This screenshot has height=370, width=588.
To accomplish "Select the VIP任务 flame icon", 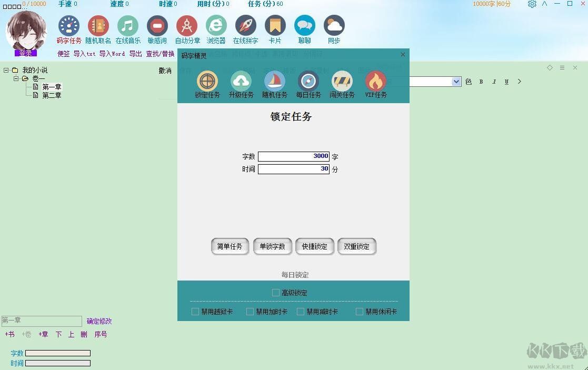I will click(x=376, y=82).
